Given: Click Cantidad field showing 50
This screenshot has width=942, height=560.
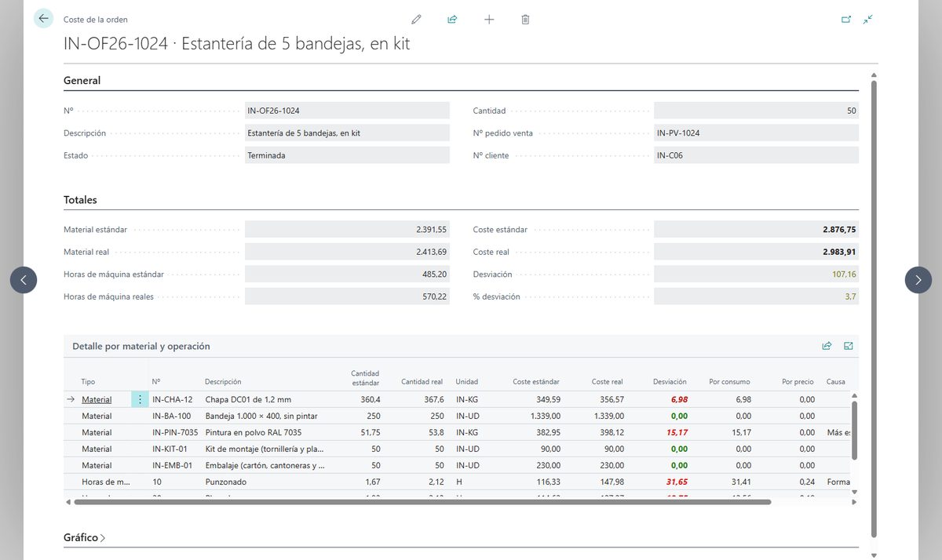Looking at the screenshot, I should coord(756,111).
